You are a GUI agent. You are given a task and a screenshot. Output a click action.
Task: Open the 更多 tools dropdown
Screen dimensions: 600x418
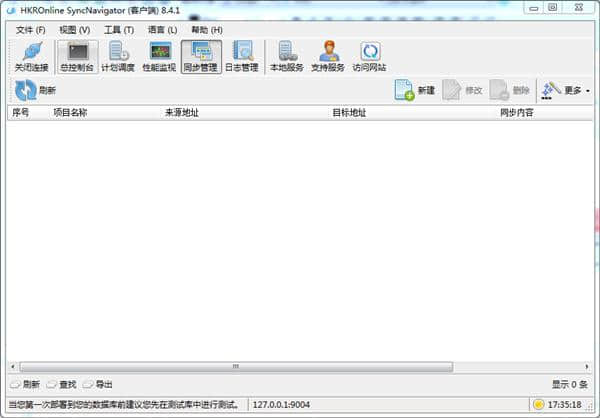[x=566, y=90]
